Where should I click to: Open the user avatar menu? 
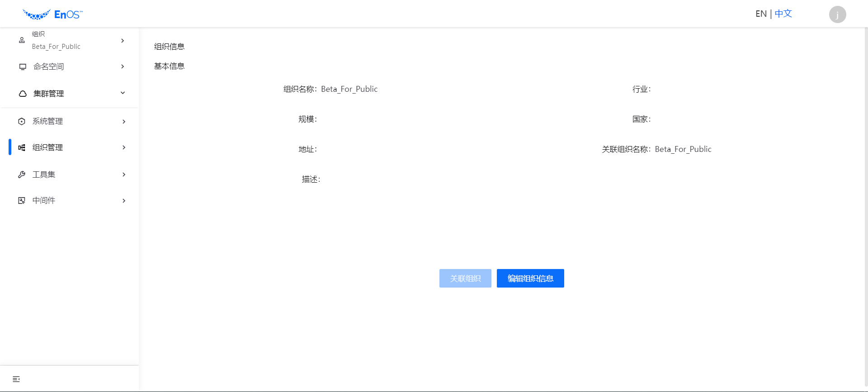(837, 14)
